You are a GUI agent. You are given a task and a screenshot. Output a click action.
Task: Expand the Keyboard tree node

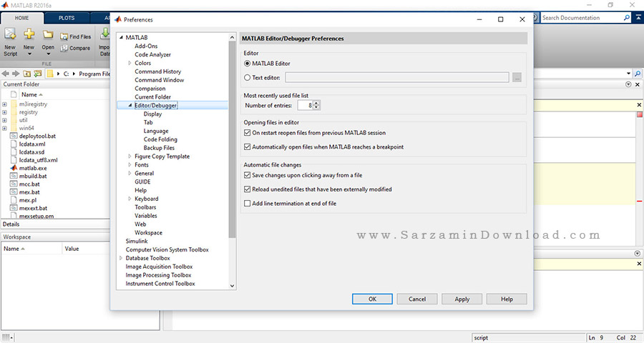(130, 199)
